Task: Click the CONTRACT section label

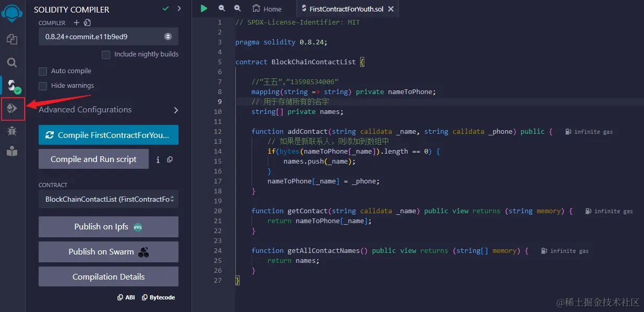Action: 53,185
